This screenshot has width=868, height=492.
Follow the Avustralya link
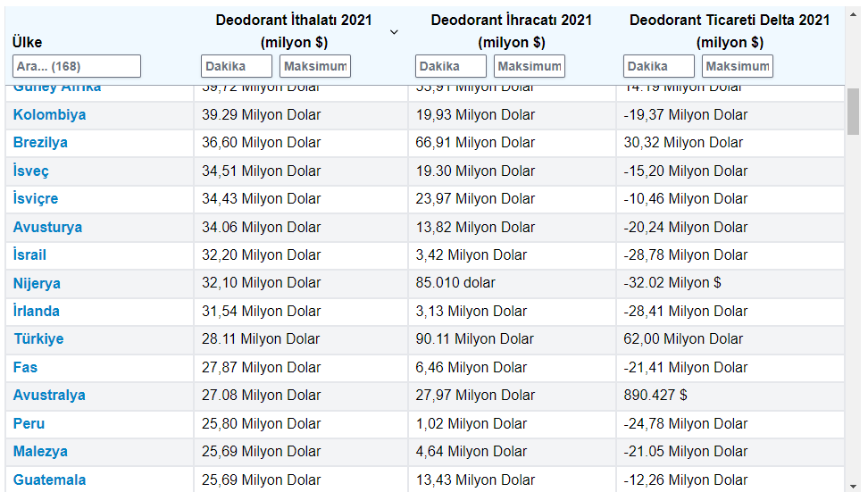click(49, 396)
